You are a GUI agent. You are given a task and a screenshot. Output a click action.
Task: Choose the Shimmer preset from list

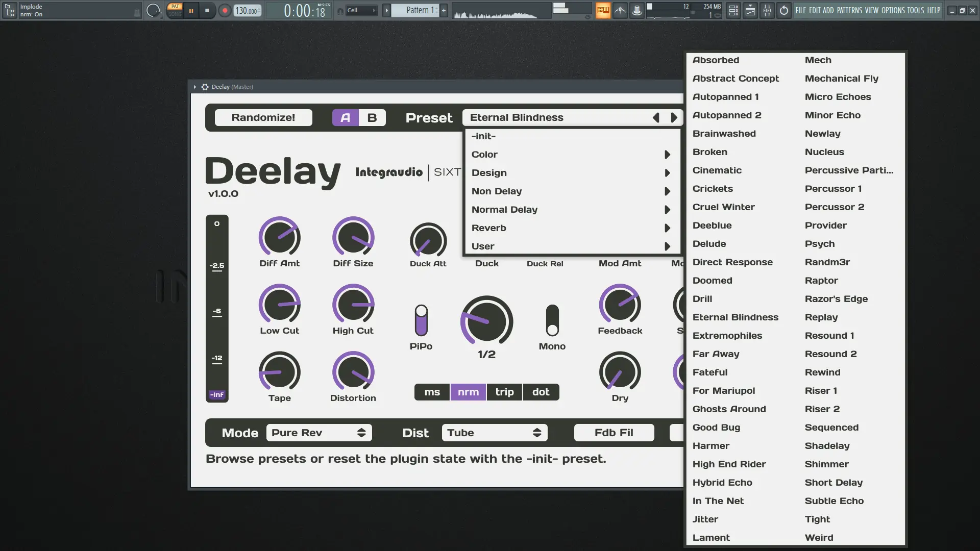click(826, 464)
